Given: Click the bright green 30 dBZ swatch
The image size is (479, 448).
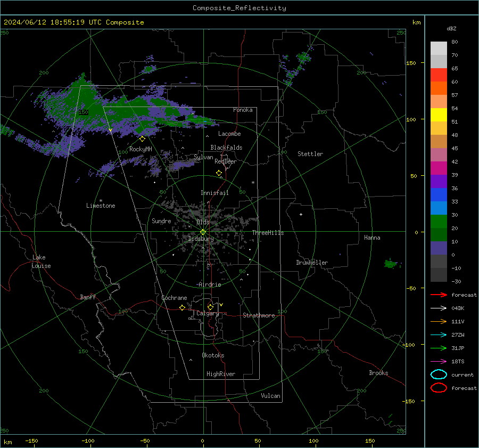Looking at the screenshot, I should tap(439, 221).
